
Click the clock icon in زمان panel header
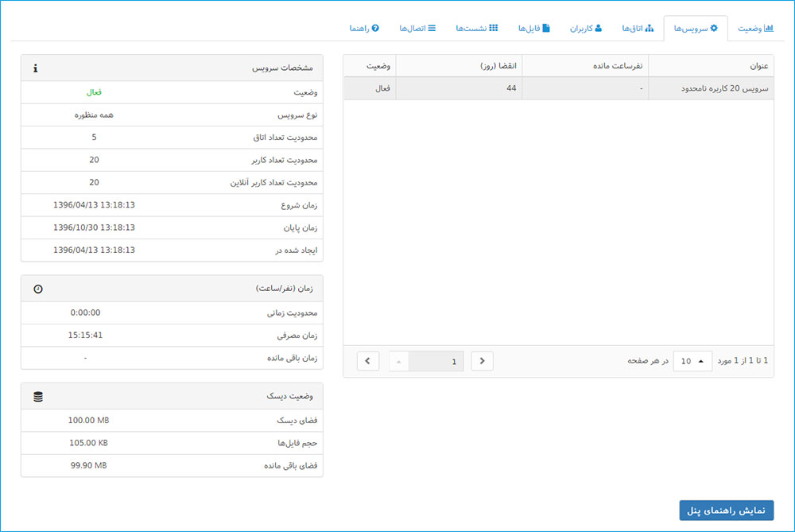coord(38,289)
